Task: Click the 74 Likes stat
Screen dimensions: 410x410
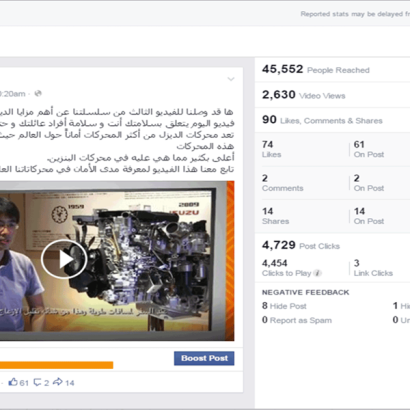Action: (271, 149)
